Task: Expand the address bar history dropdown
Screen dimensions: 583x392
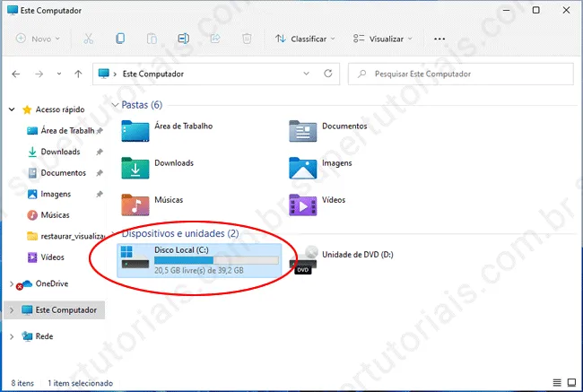Action: 307,74
